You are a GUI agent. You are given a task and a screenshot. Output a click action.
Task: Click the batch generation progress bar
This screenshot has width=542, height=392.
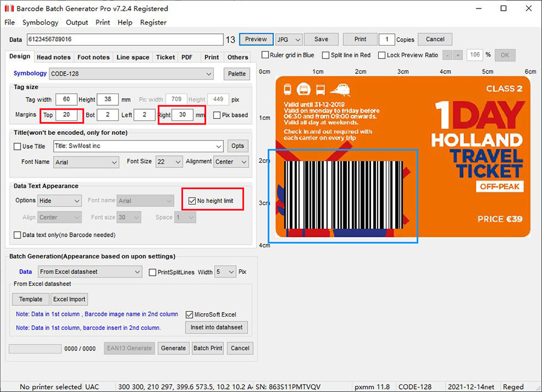36,349
